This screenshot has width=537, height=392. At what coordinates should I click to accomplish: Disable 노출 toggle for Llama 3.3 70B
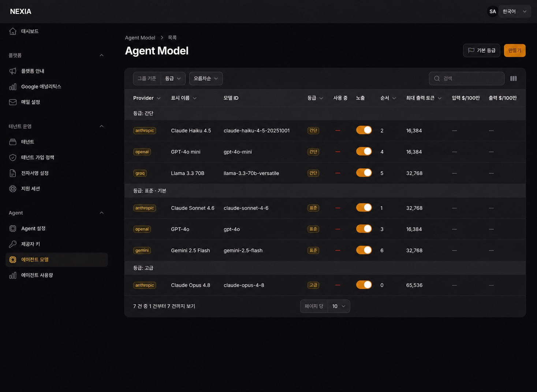(x=364, y=173)
